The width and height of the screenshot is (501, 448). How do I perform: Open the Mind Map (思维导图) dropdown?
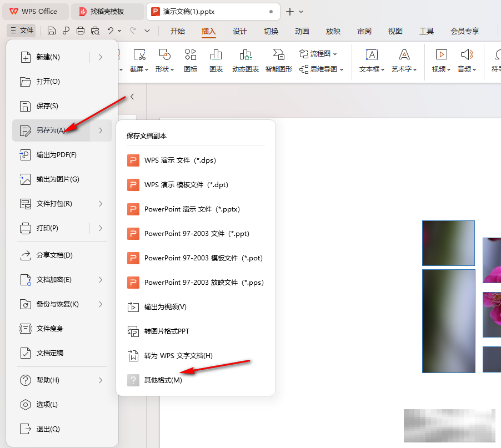321,69
